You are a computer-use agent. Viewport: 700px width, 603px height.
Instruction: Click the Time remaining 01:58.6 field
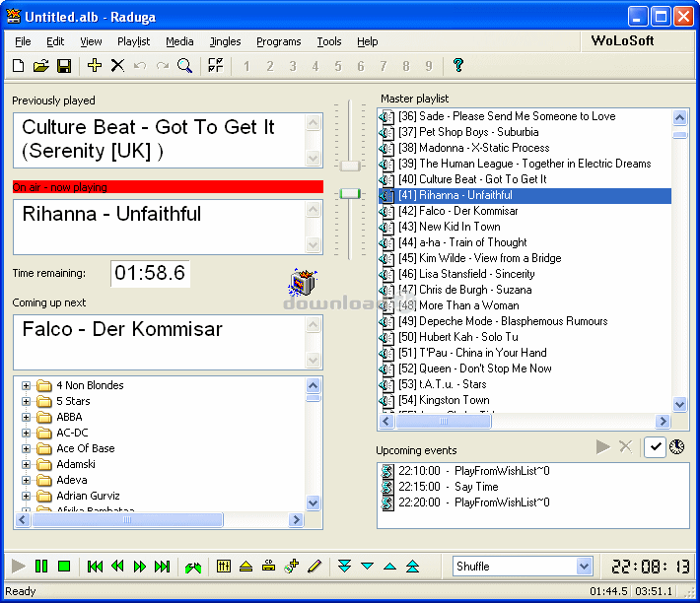150,273
